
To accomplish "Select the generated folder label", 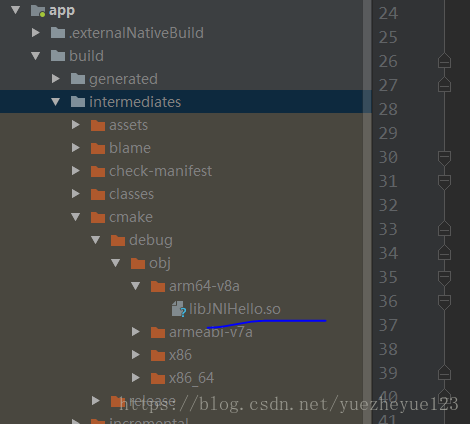I will click(123, 79).
